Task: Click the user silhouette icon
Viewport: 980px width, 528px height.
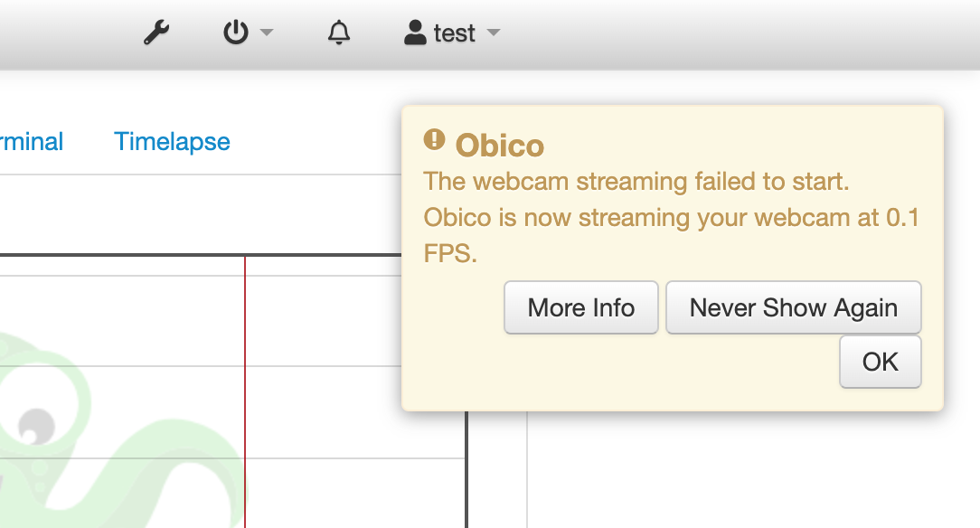Action: (x=415, y=33)
